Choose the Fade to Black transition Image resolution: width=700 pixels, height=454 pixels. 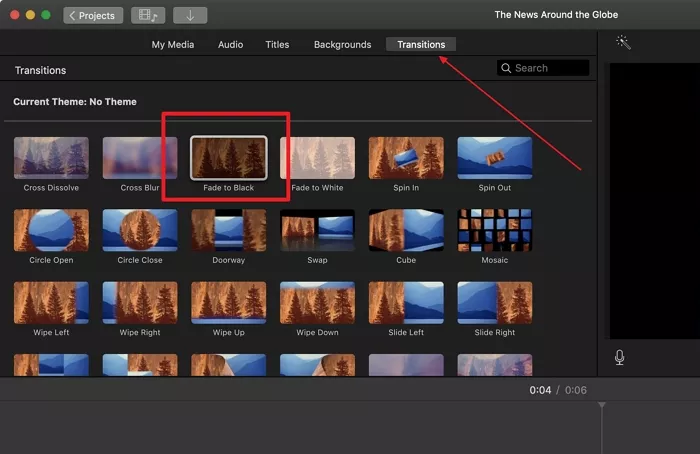pos(229,158)
